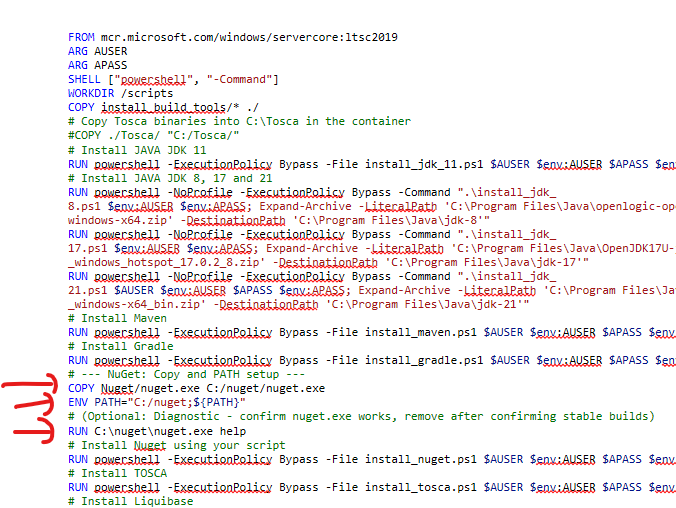Click the COPY Nuget/nuget.exe line
Image resolution: width=676 pixels, height=508 pixels.
point(197,389)
